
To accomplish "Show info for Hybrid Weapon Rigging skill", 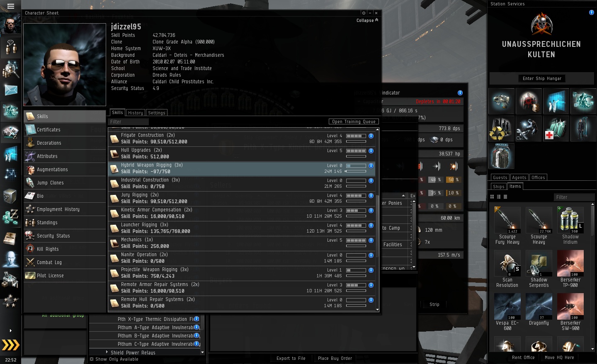I will (371, 166).
